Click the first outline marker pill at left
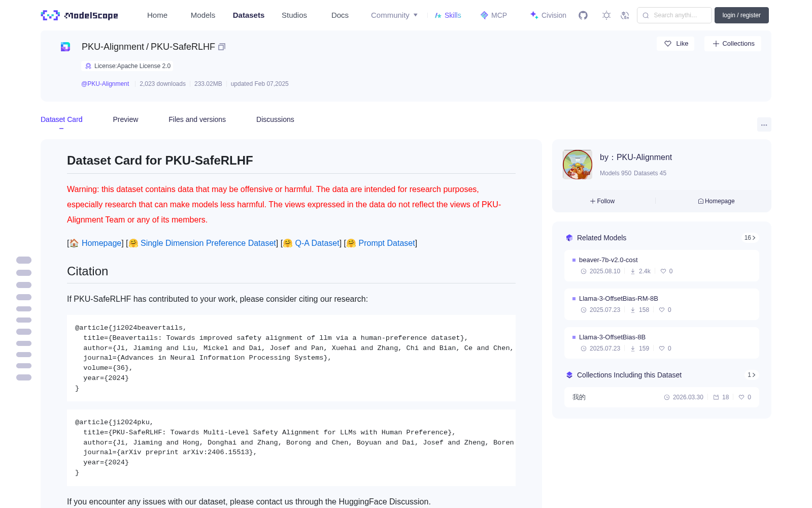Screen dimensions: 812x508 click(24, 260)
